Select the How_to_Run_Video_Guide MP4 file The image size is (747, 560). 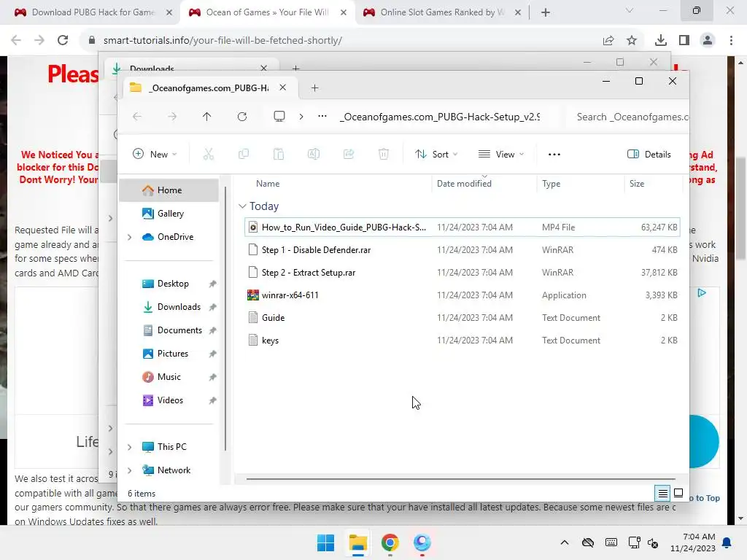[462, 227]
